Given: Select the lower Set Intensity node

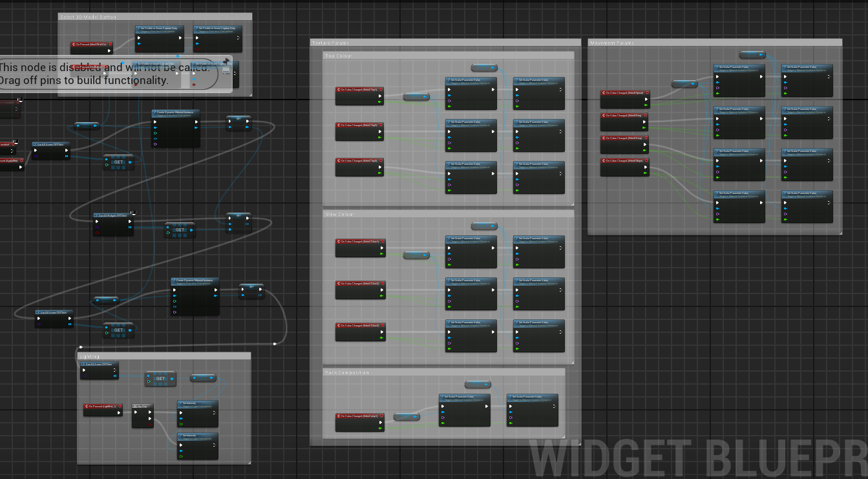Looking at the screenshot, I should (198, 447).
